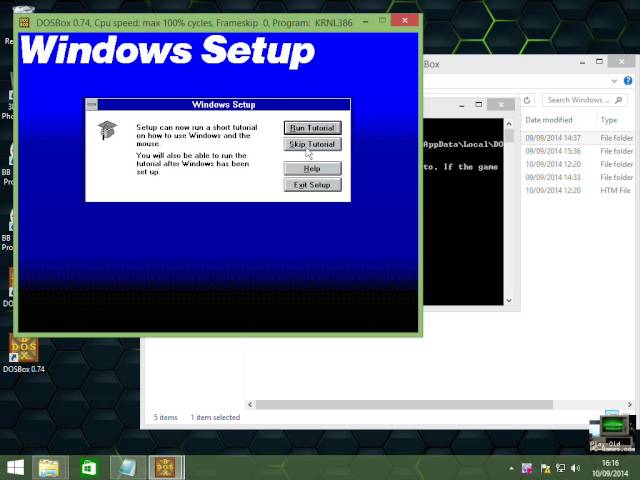Viewport: 640px width, 480px height.
Task: Open the Windows Start button
Action: pyautogui.click(x=16, y=468)
